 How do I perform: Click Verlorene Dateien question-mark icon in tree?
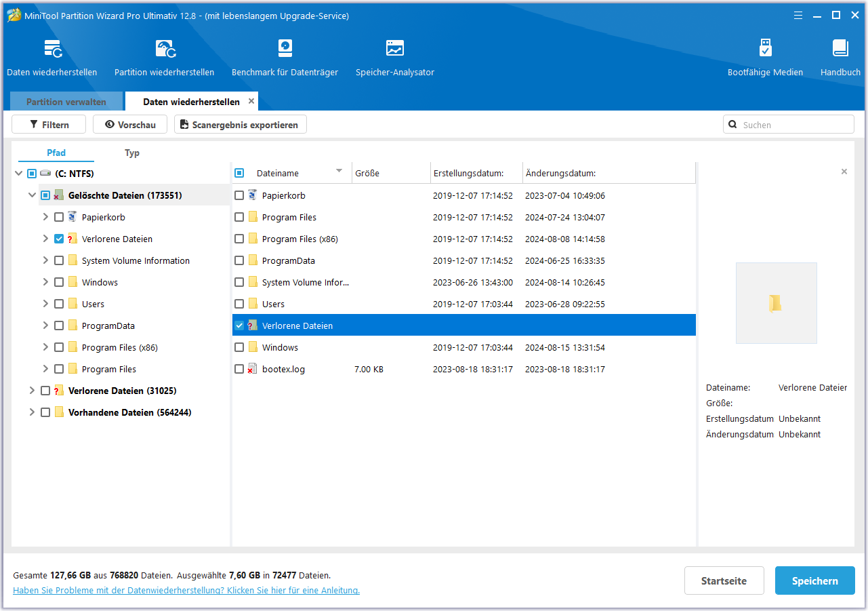click(73, 239)
